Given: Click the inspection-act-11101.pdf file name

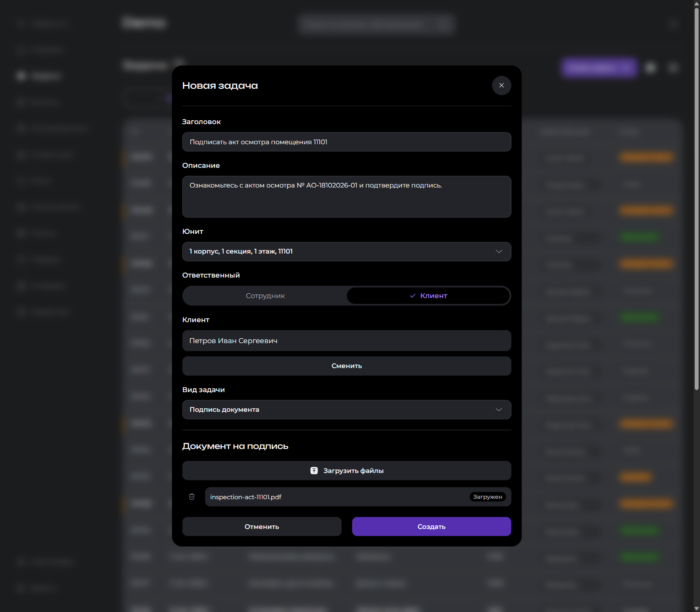Looking at the screenshot, I should coord(245,497).
